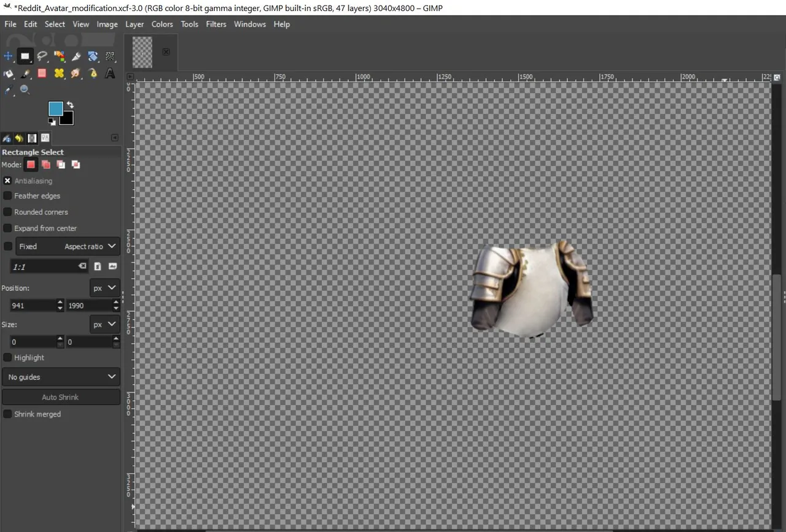Select the Rectangle Select tool
This screenshot has width=786, height=532.
[x=25, y=56]
